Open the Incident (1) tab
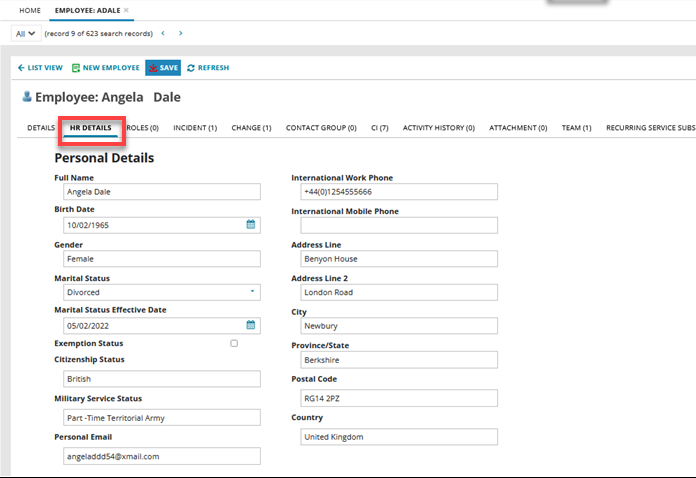The height and width of the screenshot is (478, 696). 195,128
